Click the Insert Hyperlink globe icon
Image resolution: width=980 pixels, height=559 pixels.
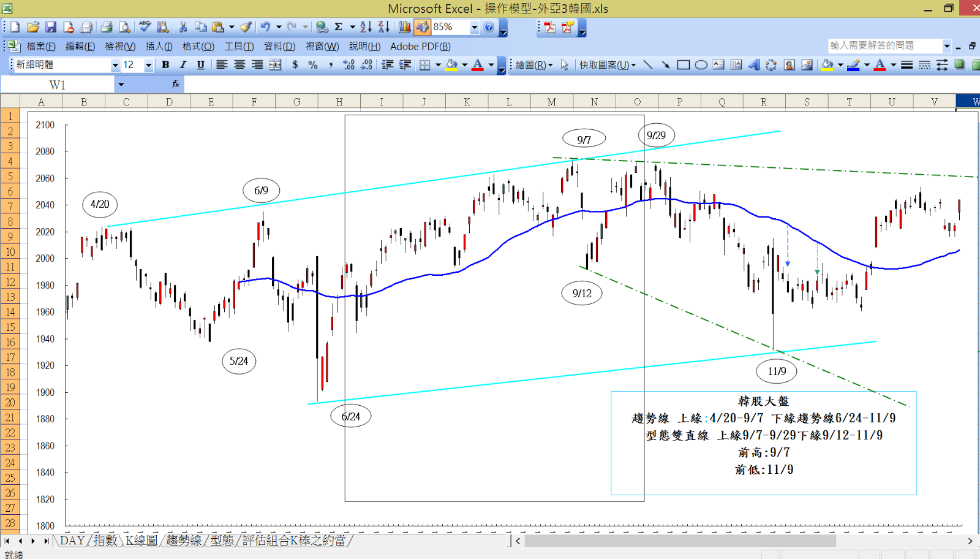322,27
